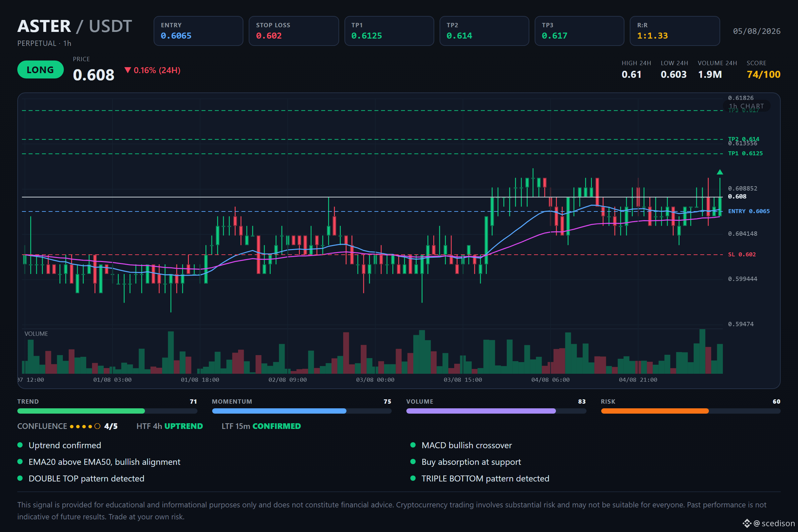
Task: Click the @scedison handle link
Action: point(774,523)
